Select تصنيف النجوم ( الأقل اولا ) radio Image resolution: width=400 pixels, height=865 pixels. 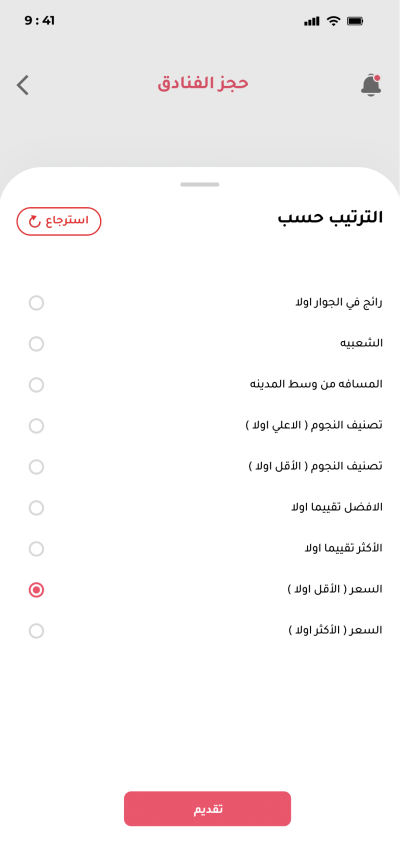click(x=36, y=467)
